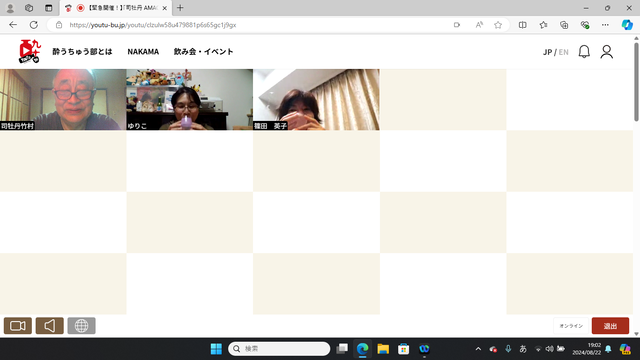Viewport: 640px width, 360px height.
Task: Click the taskbar 検索 search box
Action: click(279, 349)
